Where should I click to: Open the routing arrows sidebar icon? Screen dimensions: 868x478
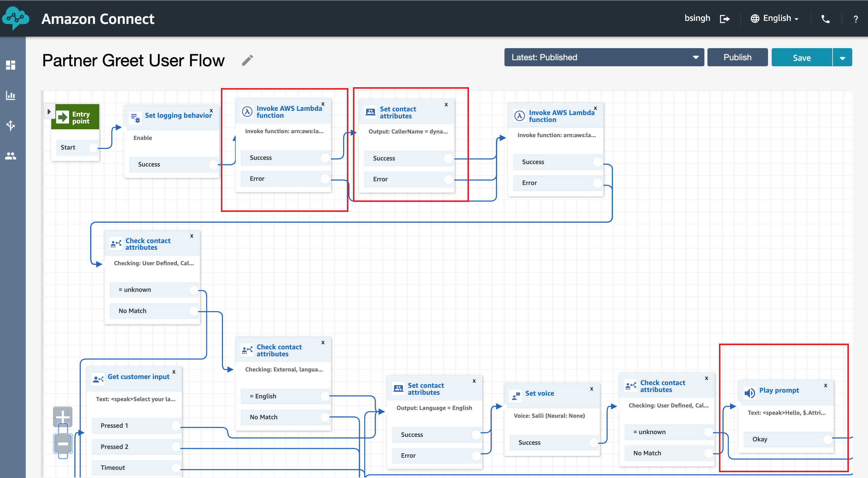11,126
